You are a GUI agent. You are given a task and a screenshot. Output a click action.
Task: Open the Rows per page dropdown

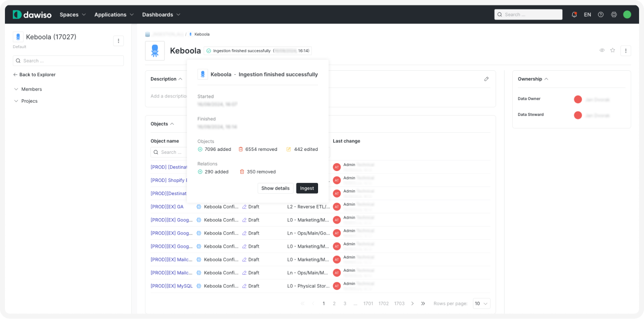tap(481, 303)
